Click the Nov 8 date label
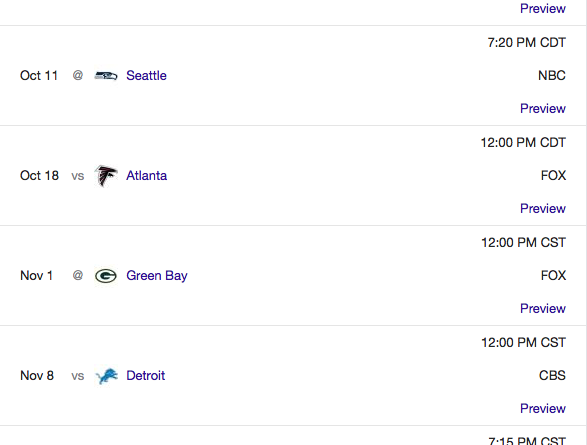 tap(37, 375)
